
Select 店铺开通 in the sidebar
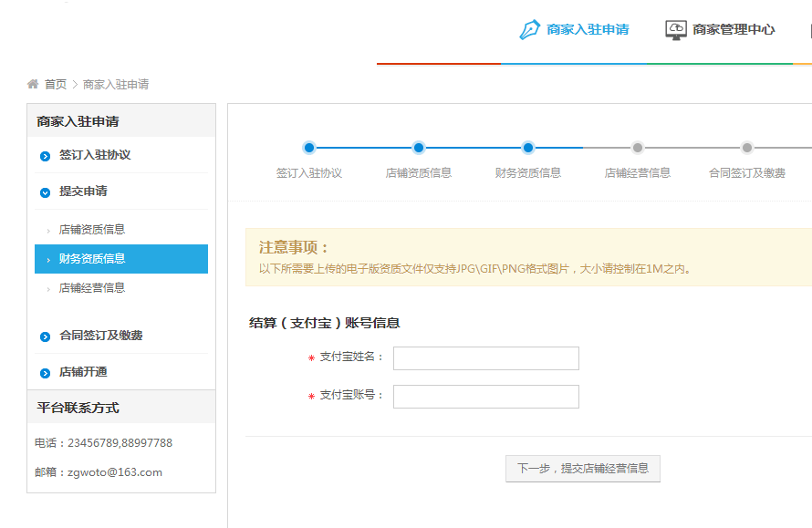pyautogui.click(x=83, y=372)
